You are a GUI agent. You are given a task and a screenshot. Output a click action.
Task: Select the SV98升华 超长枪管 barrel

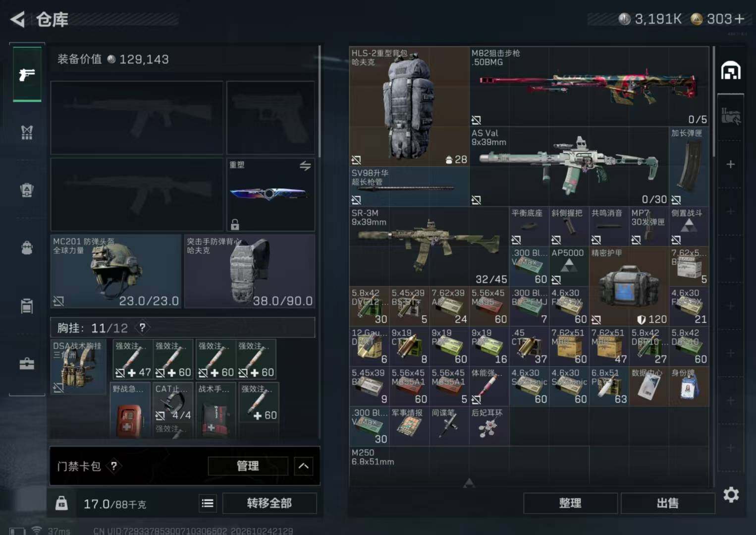pyautogui.click(x=409, y=186)
